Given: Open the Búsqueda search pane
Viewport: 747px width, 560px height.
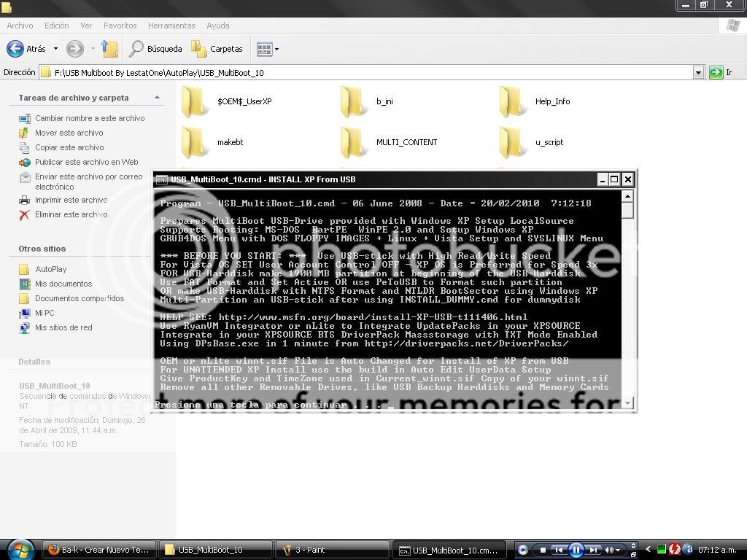Looking at the screenshot, I should pyautogui.click(x=155, y=49).
